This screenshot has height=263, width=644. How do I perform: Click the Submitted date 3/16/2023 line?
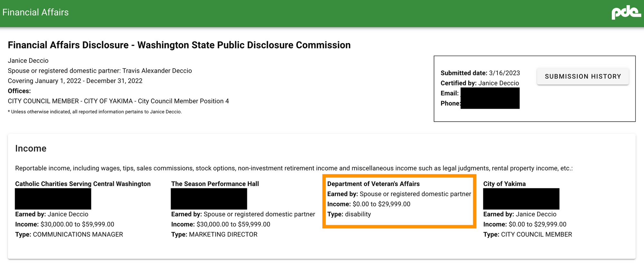click(x=480, y=73)
